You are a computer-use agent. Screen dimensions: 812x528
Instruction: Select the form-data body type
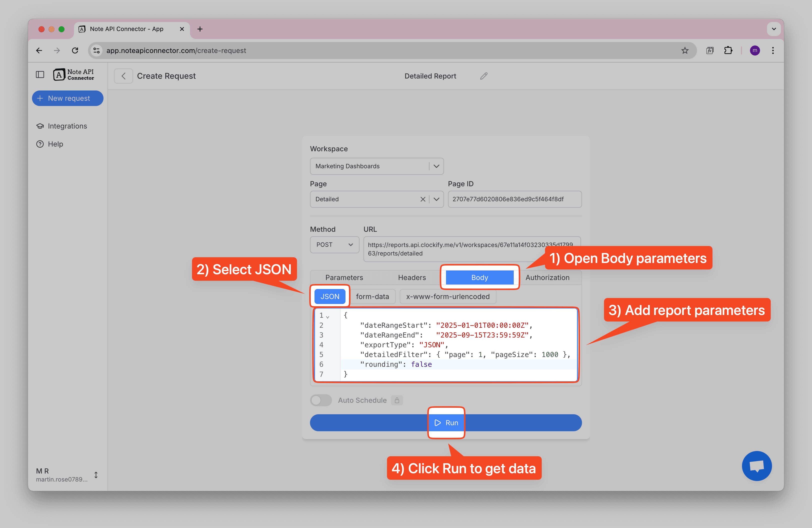372,296
